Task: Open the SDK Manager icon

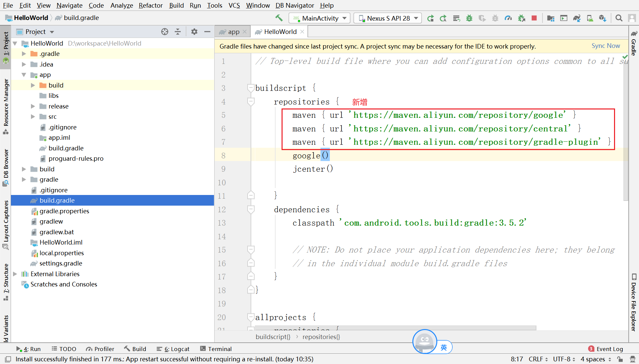Action: tap(603, 18)
